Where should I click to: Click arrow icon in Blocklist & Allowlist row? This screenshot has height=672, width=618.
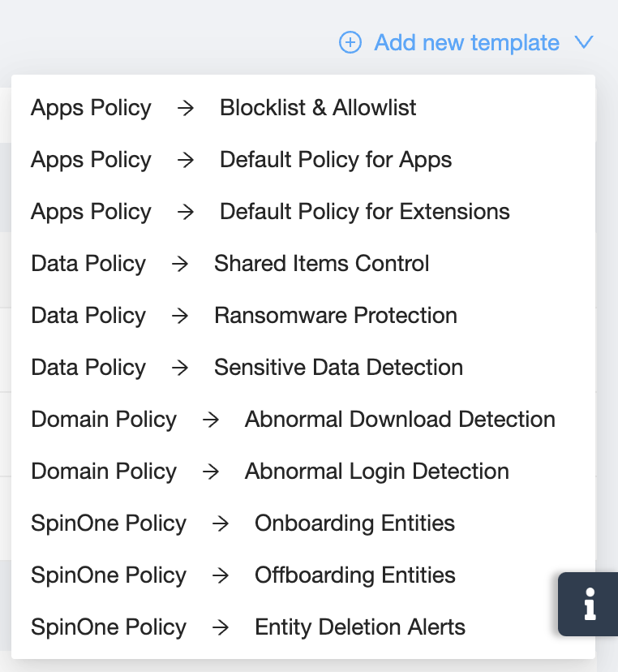click(186, 108)
